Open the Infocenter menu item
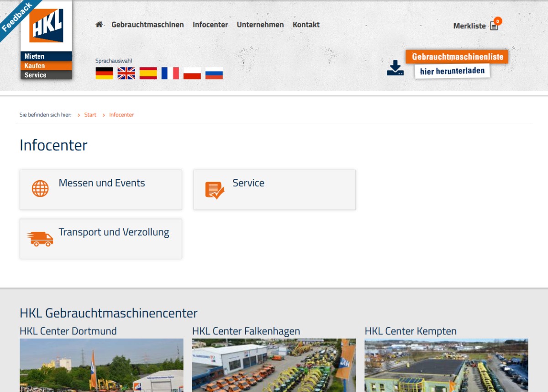The height and width of the screenshot is (392, 548). [210, 25]
